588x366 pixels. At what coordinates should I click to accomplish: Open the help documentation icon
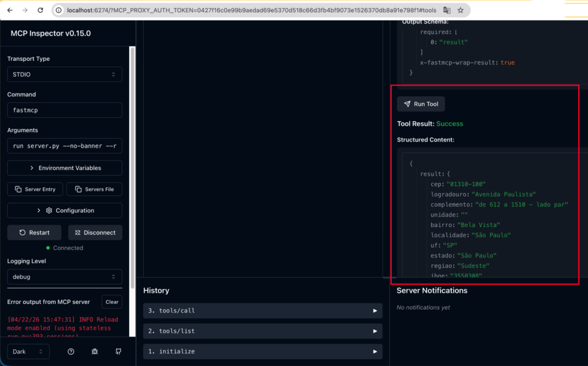click(x=71, y=352)
